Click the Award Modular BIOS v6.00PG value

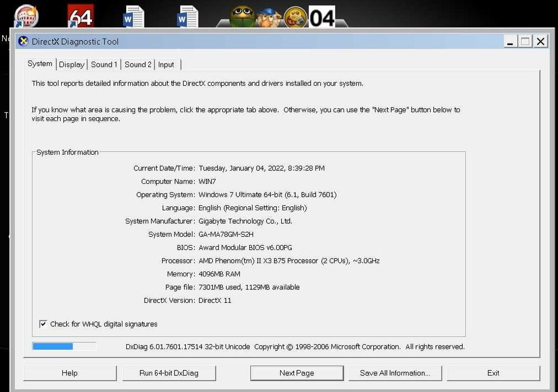pos(245,247)
